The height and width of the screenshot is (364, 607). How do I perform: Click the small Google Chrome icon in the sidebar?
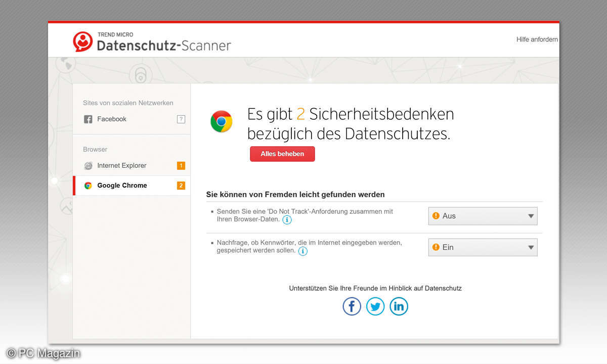pos(88,186)
